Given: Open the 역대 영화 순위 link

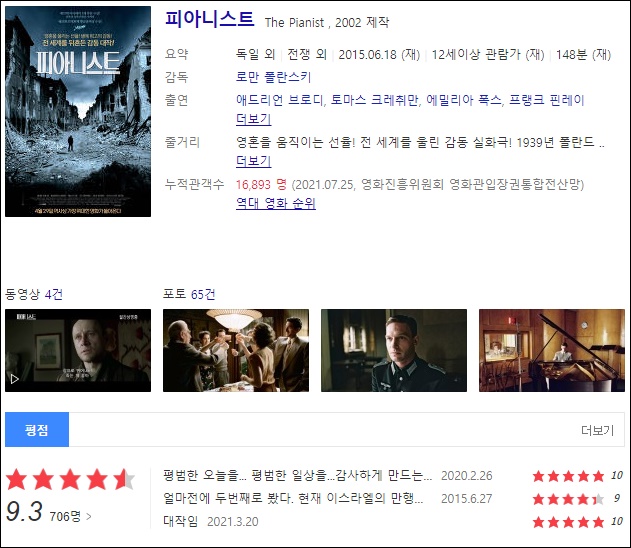Looking at the screenshot, I should click(x=276, y=203).
